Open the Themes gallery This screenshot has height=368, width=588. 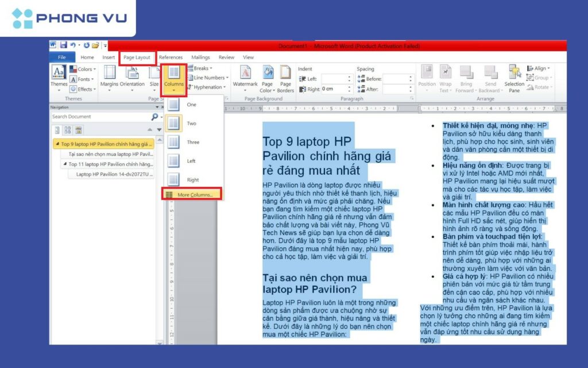coord(59,77)
